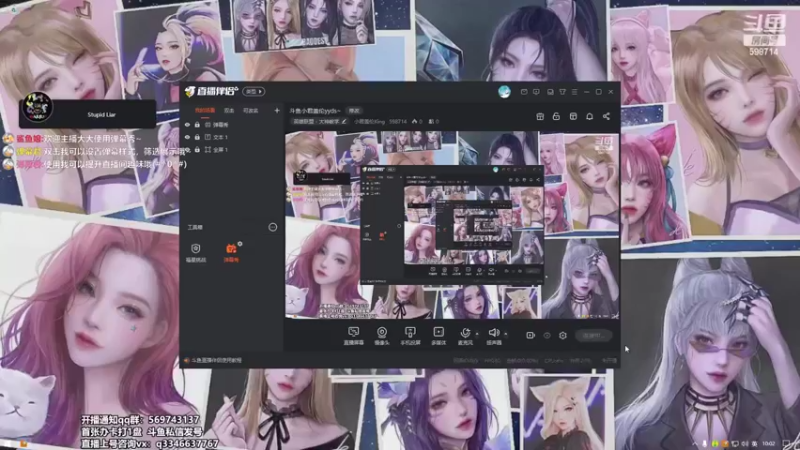The width and height of the screenshot is (800, 450).
Task: Toggle the room lock icon above the preview
Action: click(556, 116)
